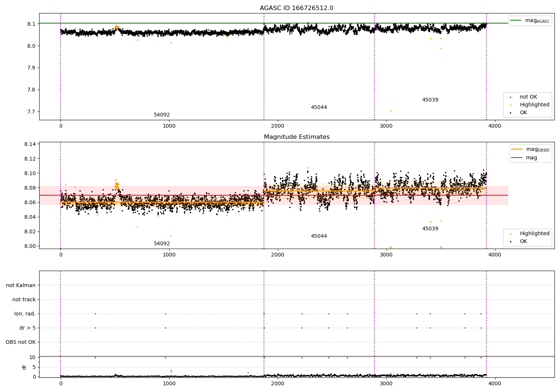Screen dimensions: 560x392
Task: Click x-tick 4000 under the bottom plot
Action: 495,383
